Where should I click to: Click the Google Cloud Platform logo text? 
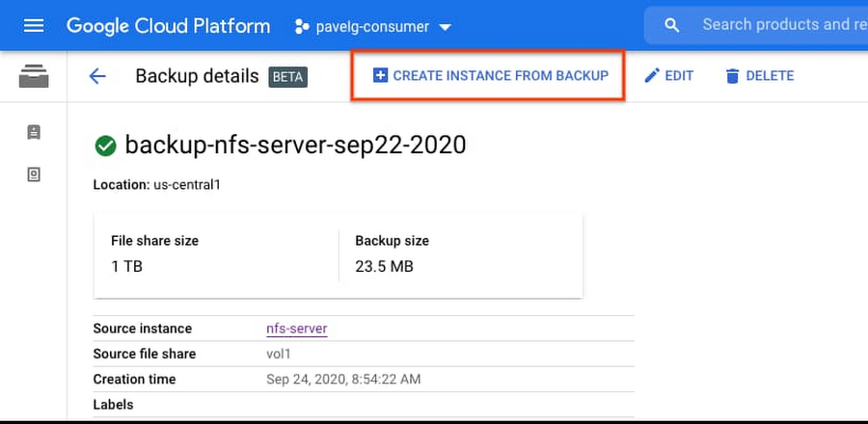coord(168,26)
